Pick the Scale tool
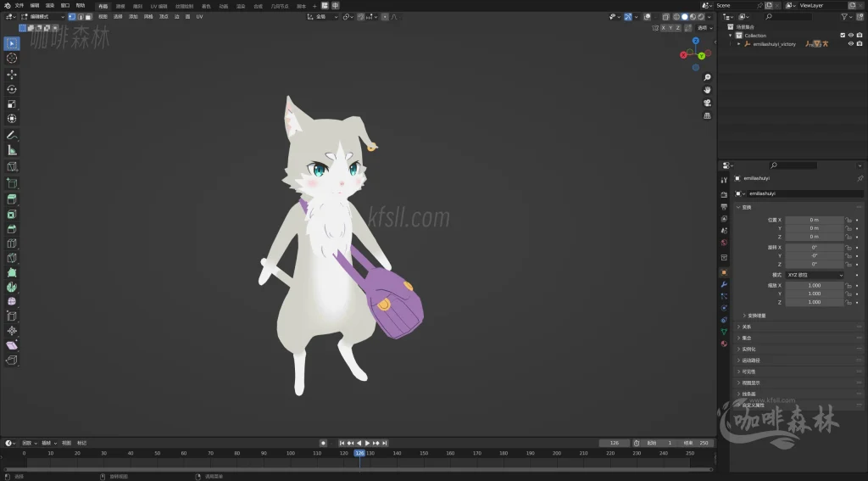The image size is (868, 481). pos(12,104)
